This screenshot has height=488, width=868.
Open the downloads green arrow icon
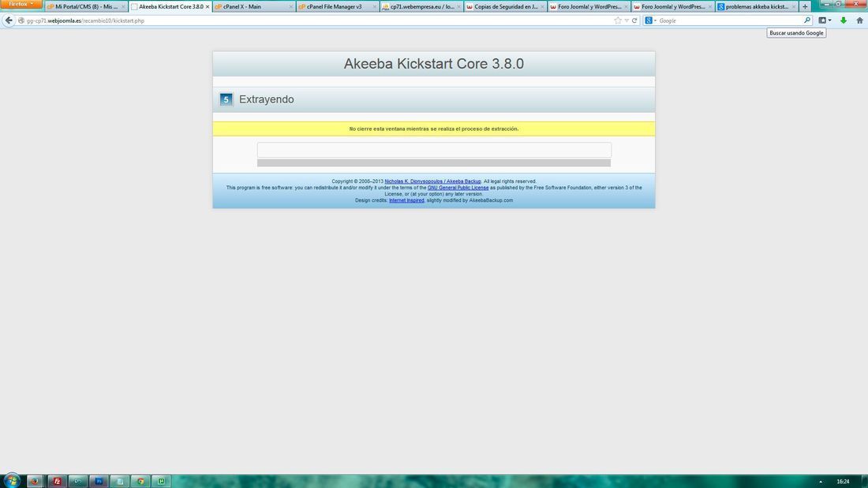tap(844, 20)
